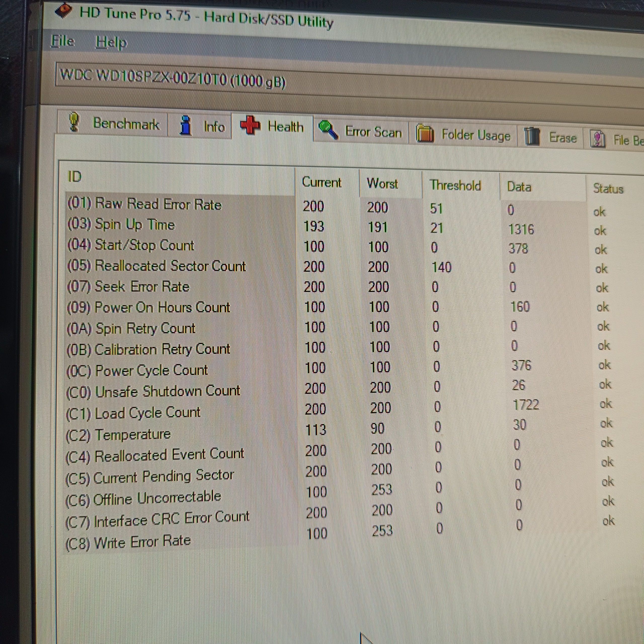Screen dimensions: 644x644
Task: Click the File Benchmark tab icon
Action: pos(598,139)
